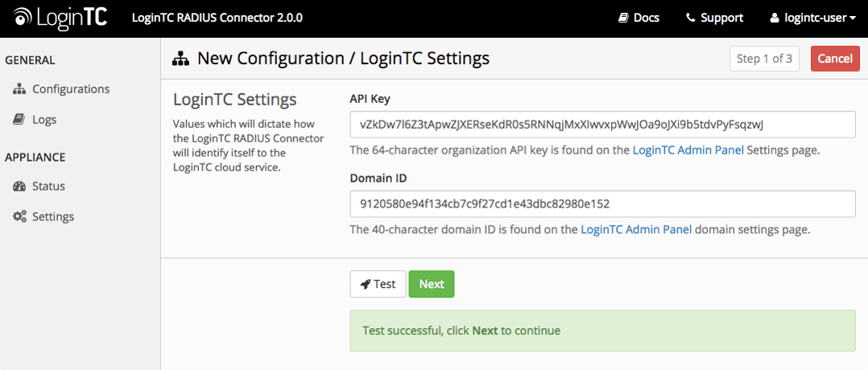Viewport: 868px width, 370px height.
Task: Click the Docs book icon
Action: (x=623, y=18)
